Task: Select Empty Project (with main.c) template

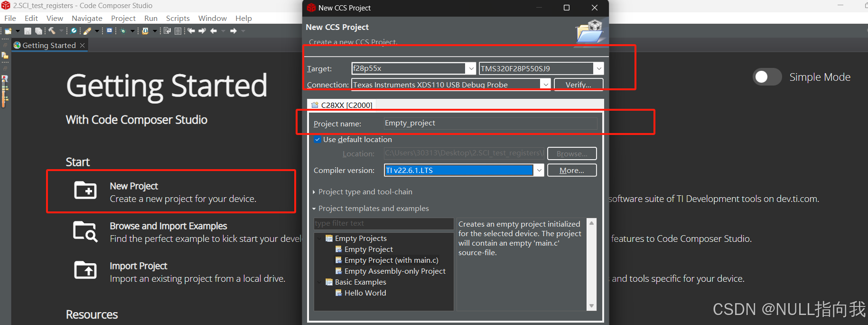Action: coord(392,260)
